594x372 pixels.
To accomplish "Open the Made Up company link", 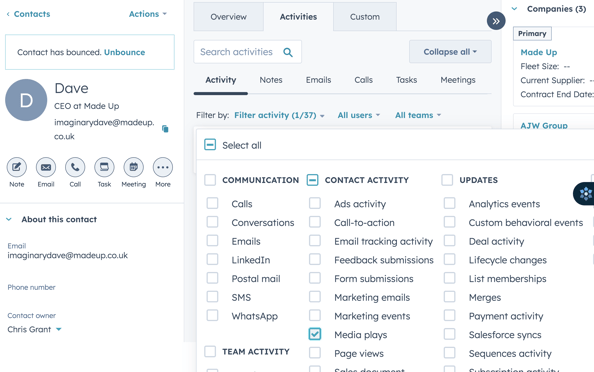I will pos(539,52).
